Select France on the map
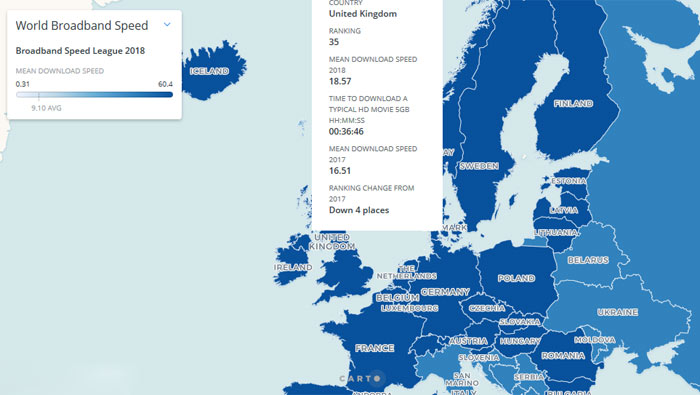Screen dimensions: 700x395 375,348
